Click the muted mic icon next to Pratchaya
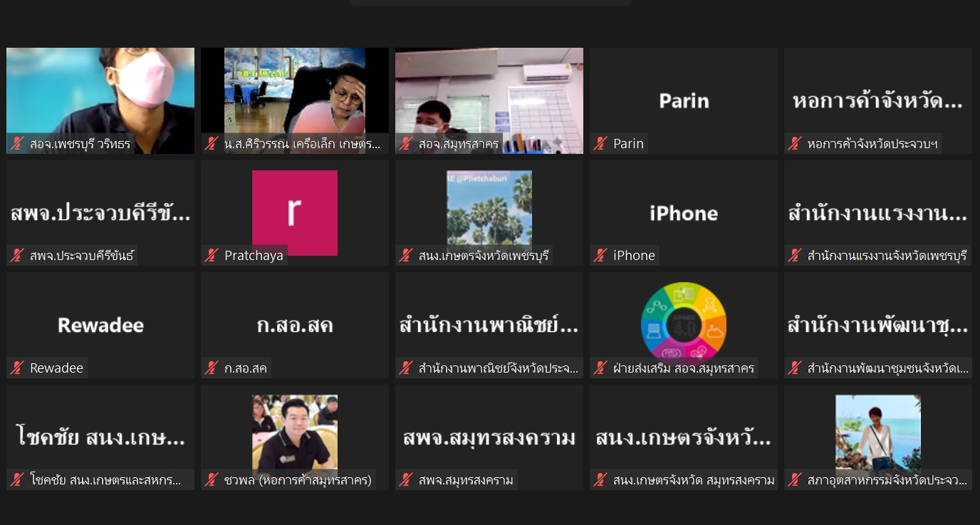 (x=212, y=256)
